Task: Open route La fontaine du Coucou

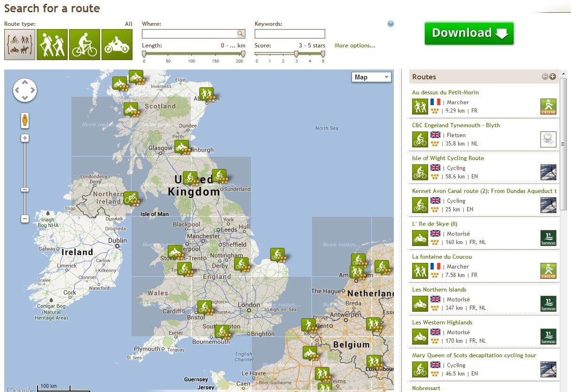Action: tap(442, 257)
